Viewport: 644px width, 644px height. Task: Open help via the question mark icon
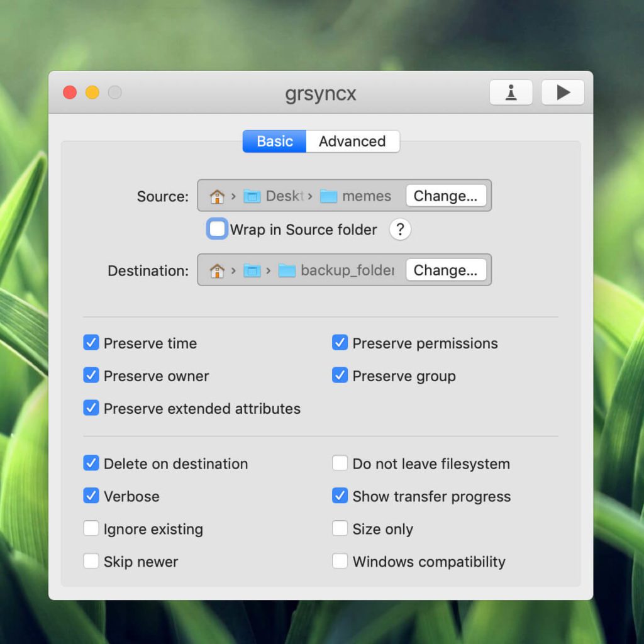tap(399, 230)
